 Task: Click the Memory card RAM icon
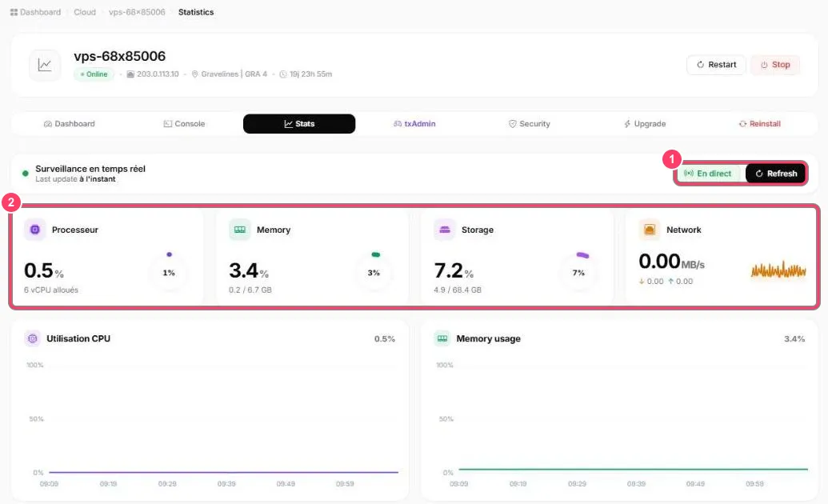pyautogui.click(x=240, y=230)
